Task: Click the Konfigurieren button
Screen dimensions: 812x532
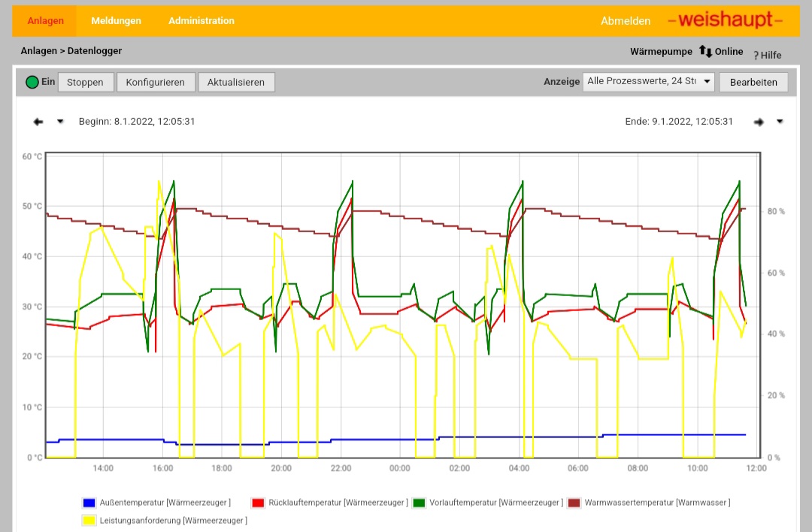Action: (x=155, y=82)
